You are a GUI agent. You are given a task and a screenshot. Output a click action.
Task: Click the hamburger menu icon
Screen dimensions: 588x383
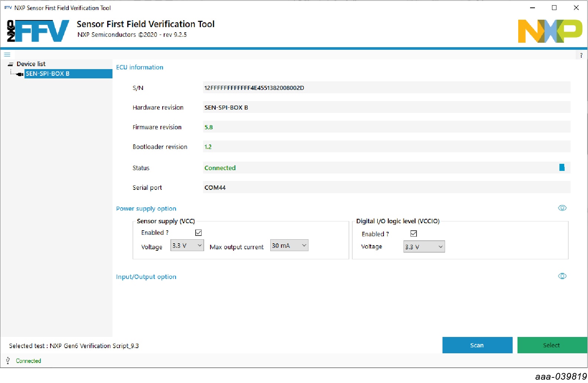tap(7, 55)
